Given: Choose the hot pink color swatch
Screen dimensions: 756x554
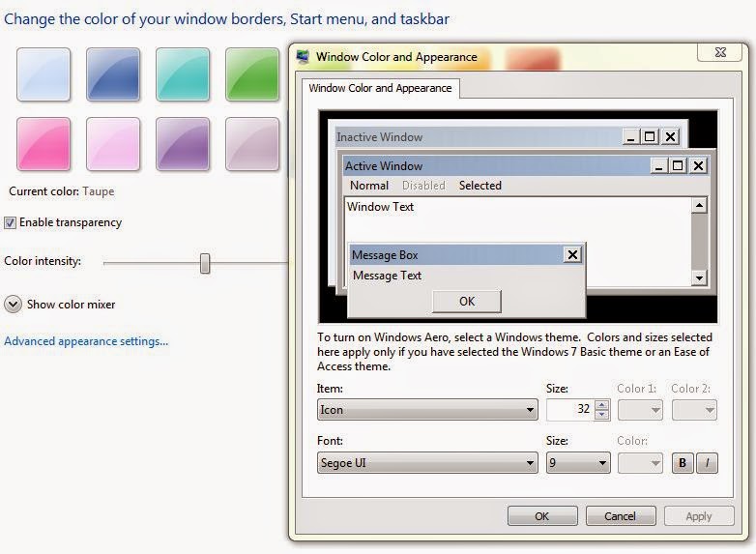Looking at the screenshot, I should coord(44,144).
